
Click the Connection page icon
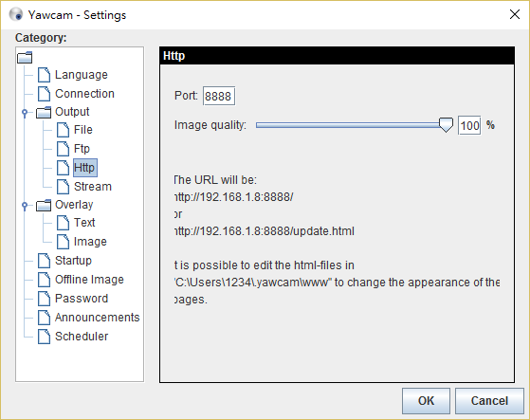click(44, 94)
